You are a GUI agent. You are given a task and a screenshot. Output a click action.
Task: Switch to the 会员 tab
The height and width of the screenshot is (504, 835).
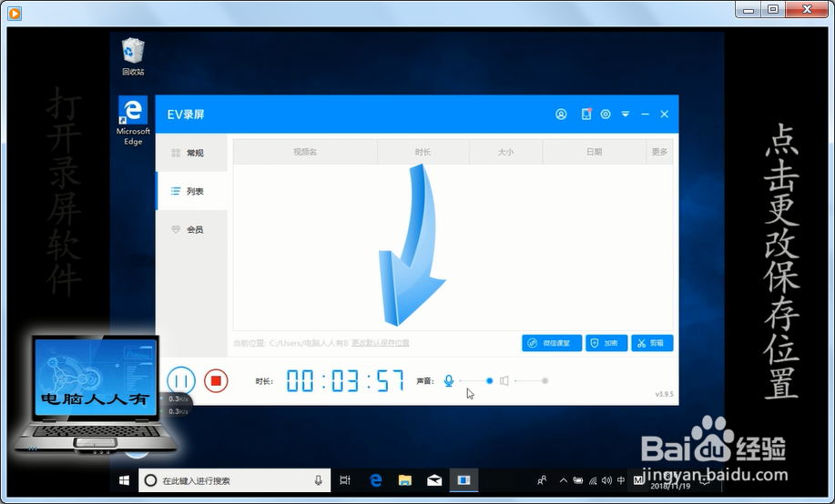coord(192,229)
